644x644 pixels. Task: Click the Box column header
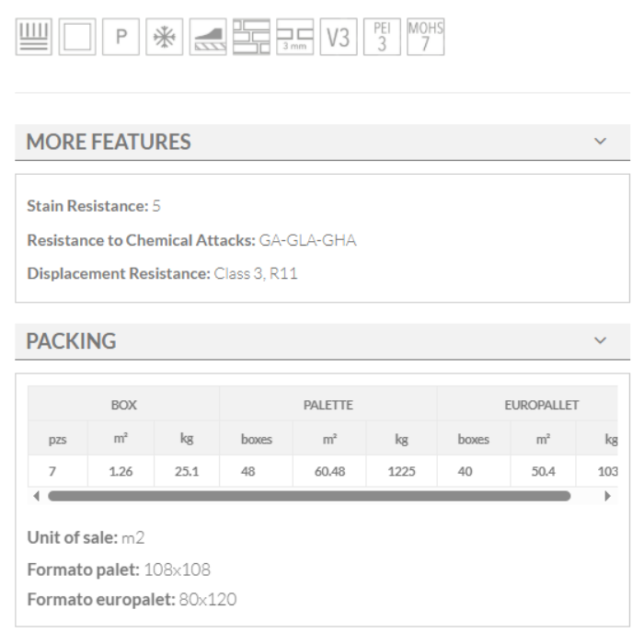click(124, 405)
